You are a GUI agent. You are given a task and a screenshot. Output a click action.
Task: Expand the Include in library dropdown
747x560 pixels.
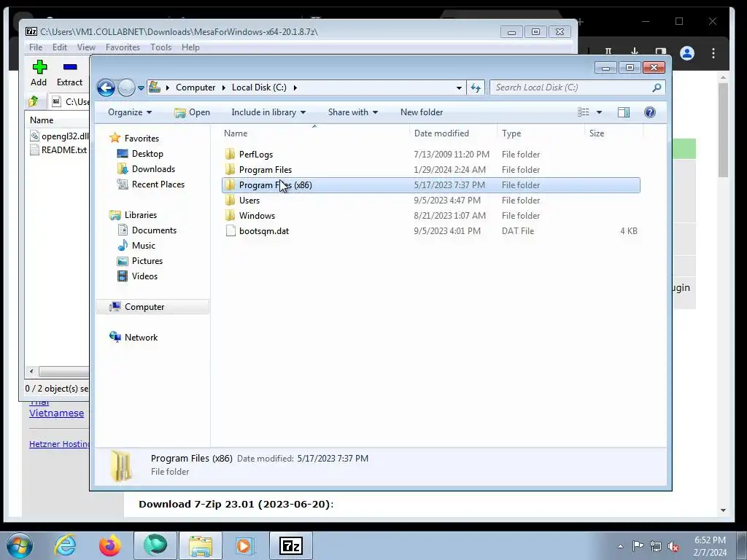(268, 112)
